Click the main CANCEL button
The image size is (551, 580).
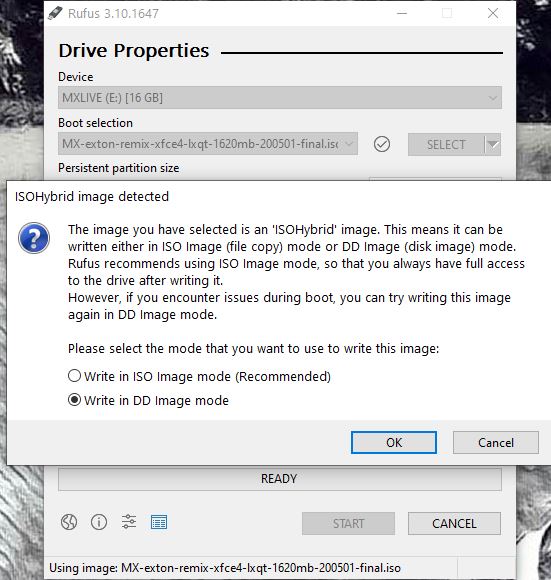coord(454,523)
